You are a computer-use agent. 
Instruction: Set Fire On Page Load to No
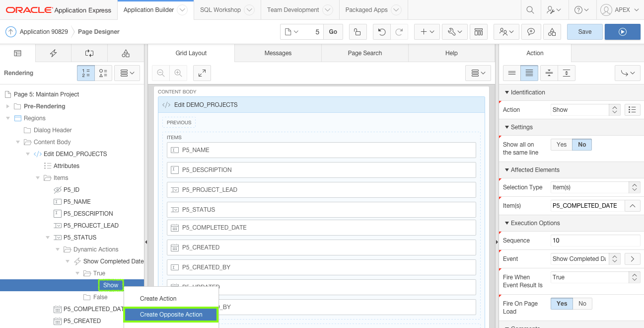coord(582,304)
